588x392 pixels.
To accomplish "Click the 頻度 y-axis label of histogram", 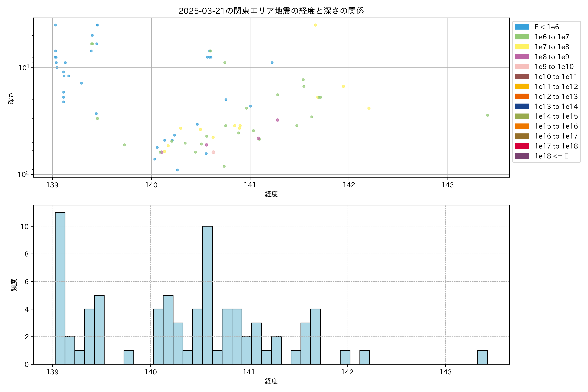I will pos(14,285).
